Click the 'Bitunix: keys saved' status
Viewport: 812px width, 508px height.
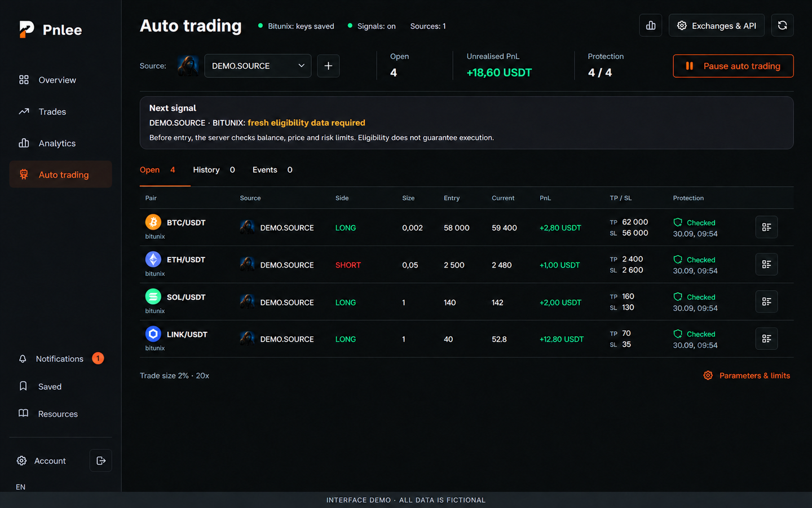(x=296, y=26)
